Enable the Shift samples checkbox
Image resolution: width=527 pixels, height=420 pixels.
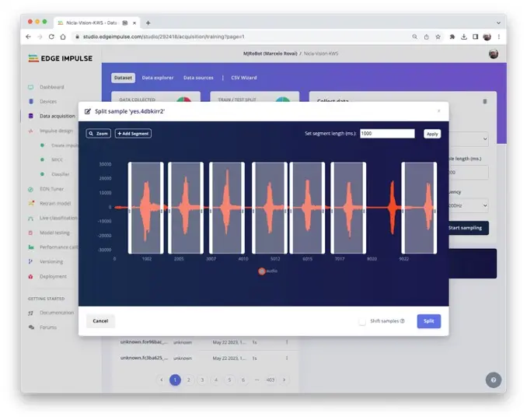pos(362,321)
